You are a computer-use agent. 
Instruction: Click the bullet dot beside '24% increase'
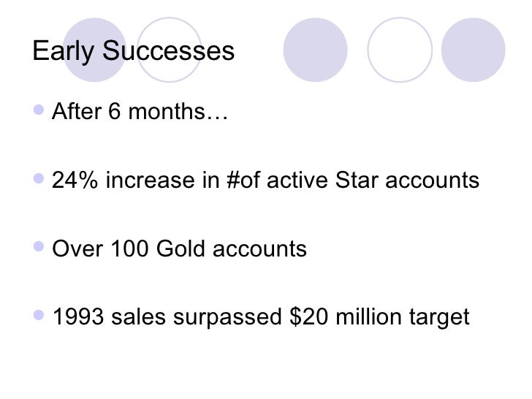[39, 178]
